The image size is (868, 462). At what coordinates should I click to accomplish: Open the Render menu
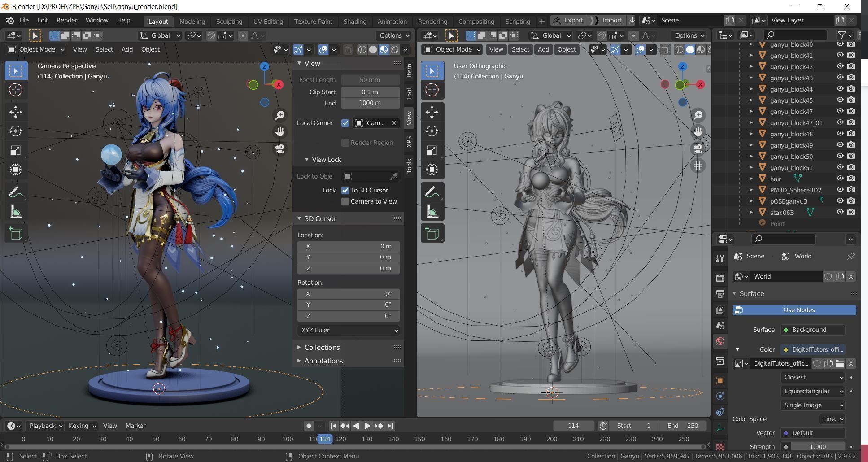pos(67,21)
